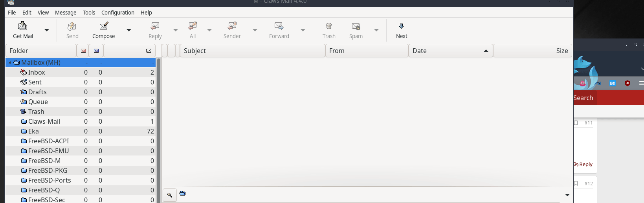
Task: Open the Compose dropdown arrow
Action: pyautogui.click(x=128, y=30)
